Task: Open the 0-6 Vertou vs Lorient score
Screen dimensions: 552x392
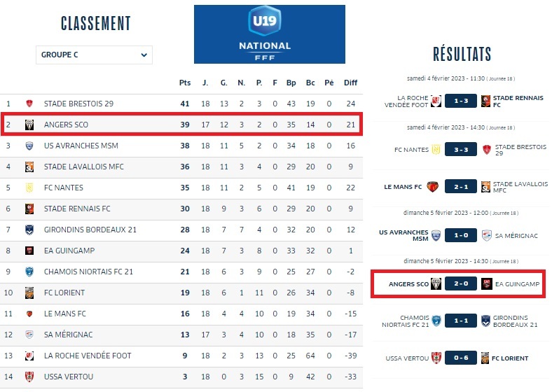Action: click(460, 358)
